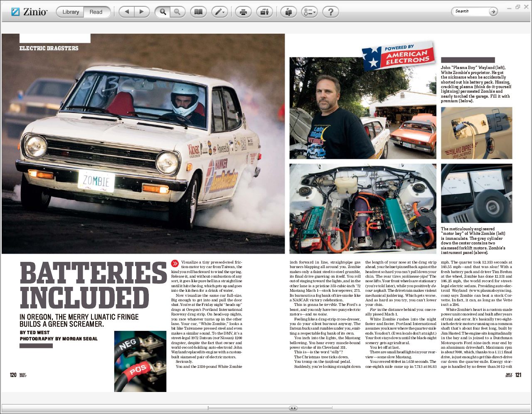Click the magazine stack icon in toolbar
The height and width of the screenshot is (414, 532).
click(288, 12)
